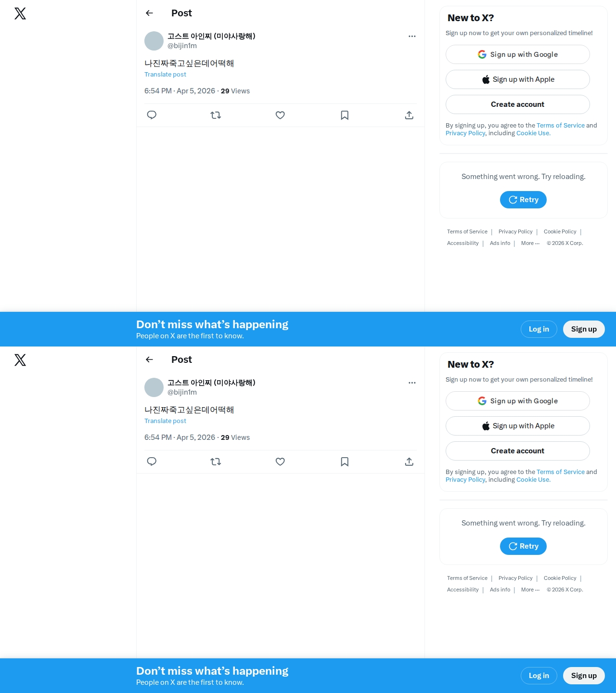Bookmark the upper post
This screenshot has height=693, width=616.
345,115
